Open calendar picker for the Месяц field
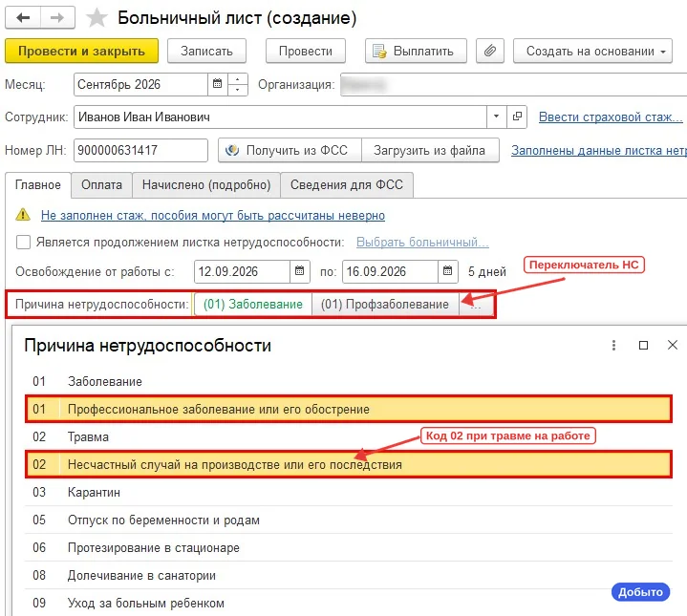This screenshot has height=616, width=687. pyautogui.click(x=217, y=84)
